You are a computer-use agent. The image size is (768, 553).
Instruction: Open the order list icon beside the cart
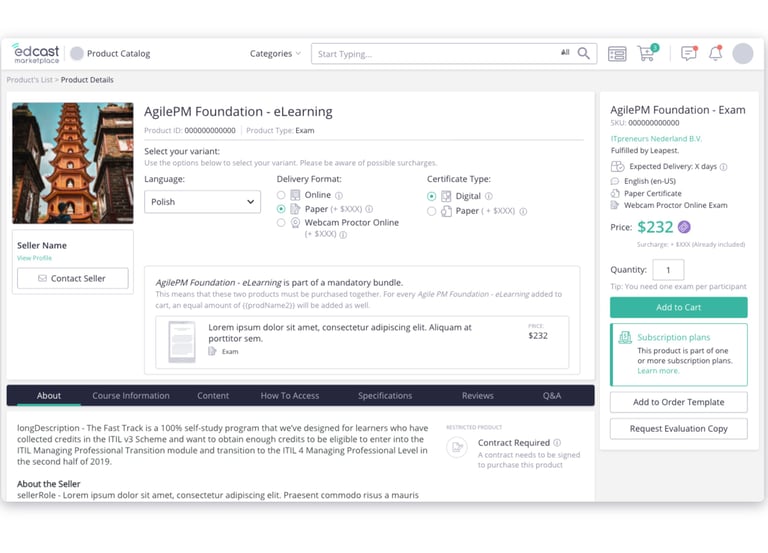click(x=617, y=53)
